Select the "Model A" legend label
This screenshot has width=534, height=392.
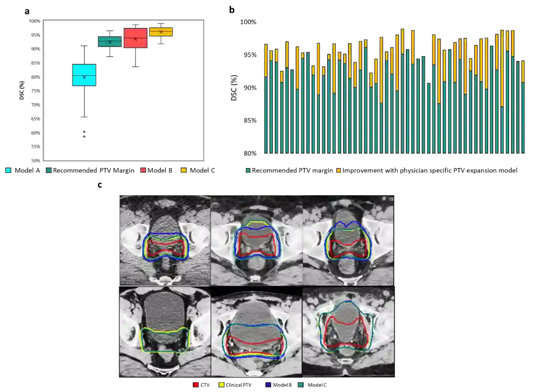tap(27, 171)
